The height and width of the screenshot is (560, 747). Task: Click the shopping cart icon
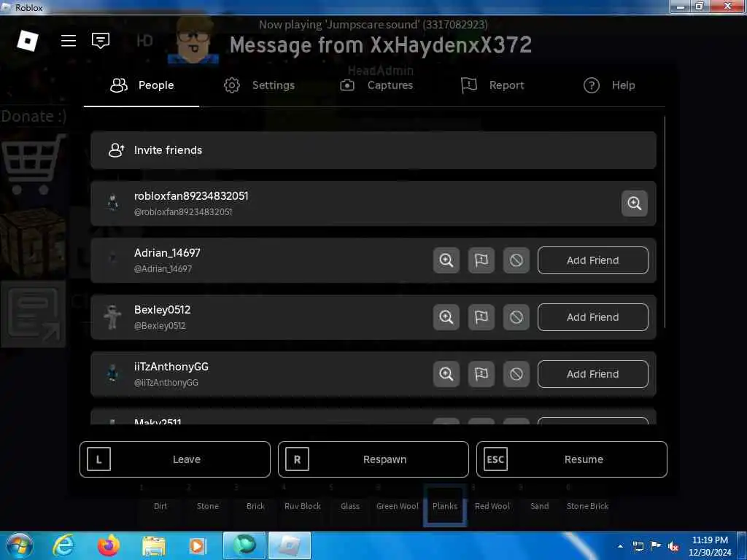[33, 164]
